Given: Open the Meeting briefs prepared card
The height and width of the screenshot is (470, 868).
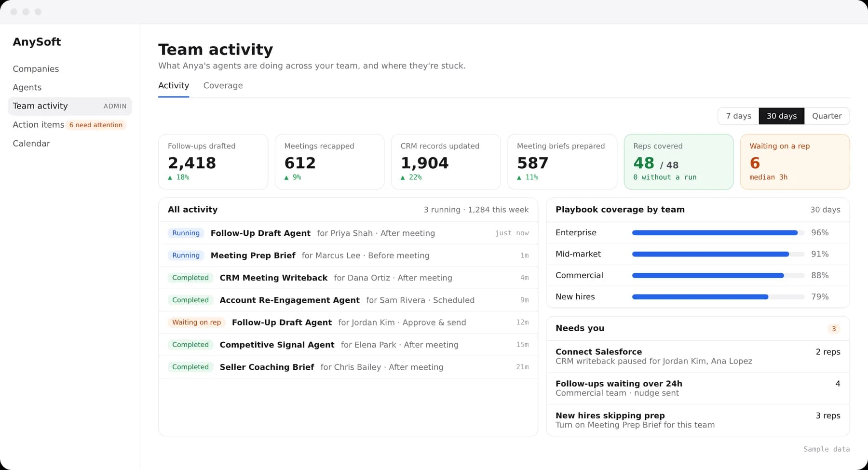Looking at the screenshot, I should (x=562, y=162).
